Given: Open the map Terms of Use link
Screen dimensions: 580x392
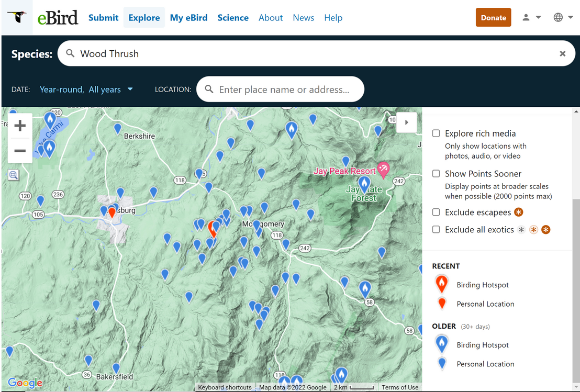Looking at the screenshot, I should click(400, 387).
